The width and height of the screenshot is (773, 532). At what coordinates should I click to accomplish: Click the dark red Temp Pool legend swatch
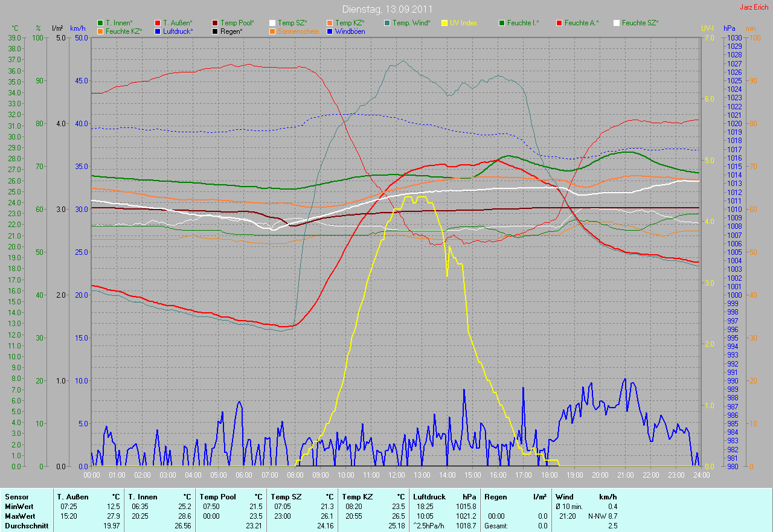click(216, 23)
